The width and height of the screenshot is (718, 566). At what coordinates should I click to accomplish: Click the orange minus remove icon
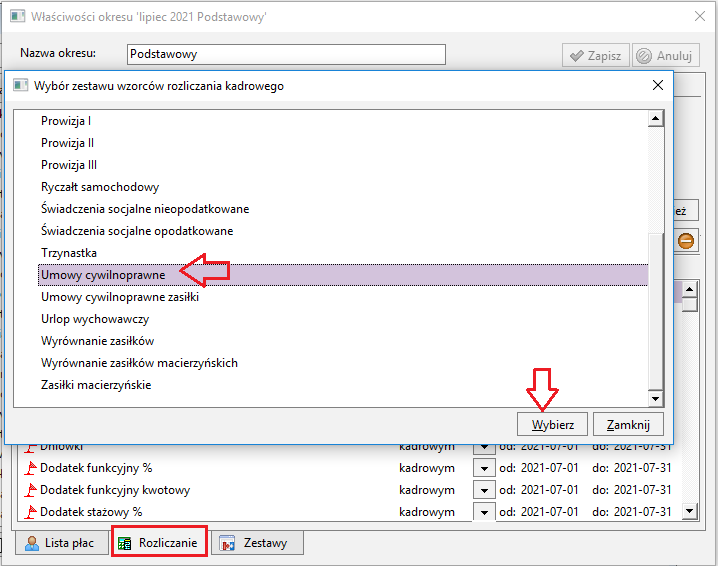685,241
